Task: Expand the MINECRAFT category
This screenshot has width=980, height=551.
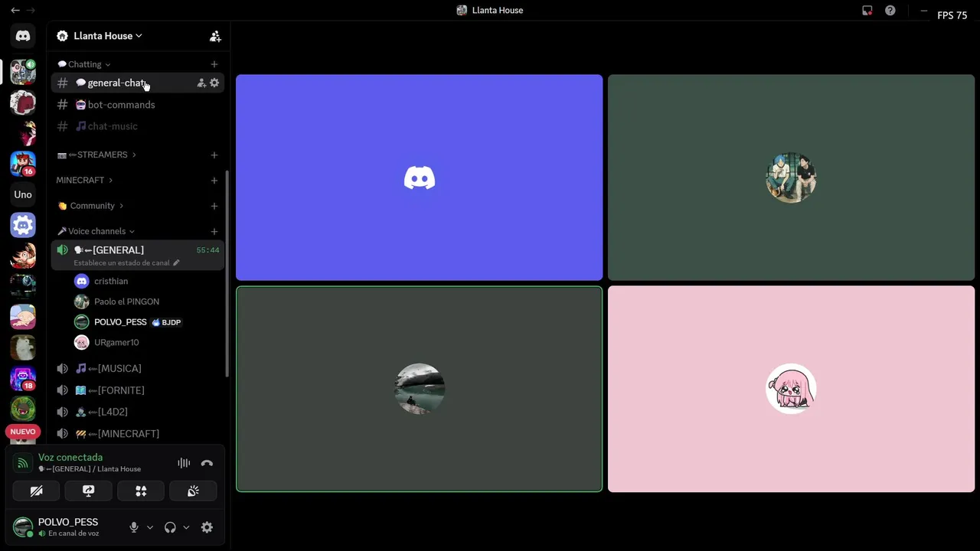Action: (84, 181)
